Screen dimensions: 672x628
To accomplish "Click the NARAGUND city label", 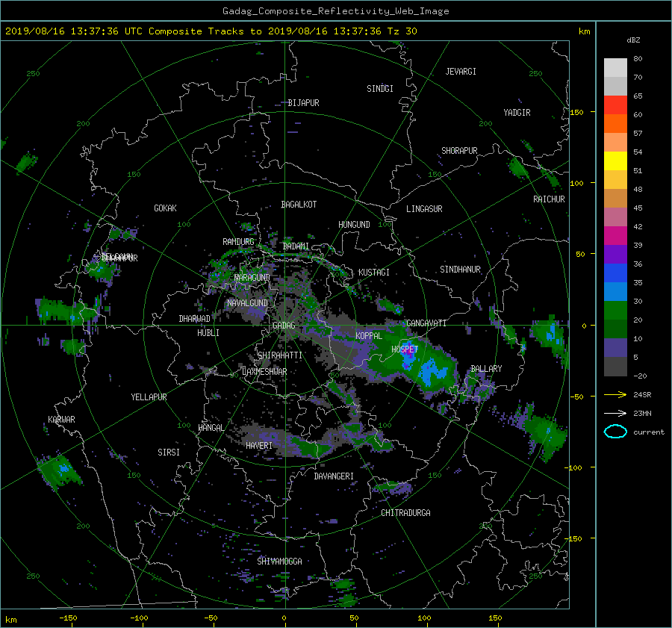I will (x=252, y=278).
